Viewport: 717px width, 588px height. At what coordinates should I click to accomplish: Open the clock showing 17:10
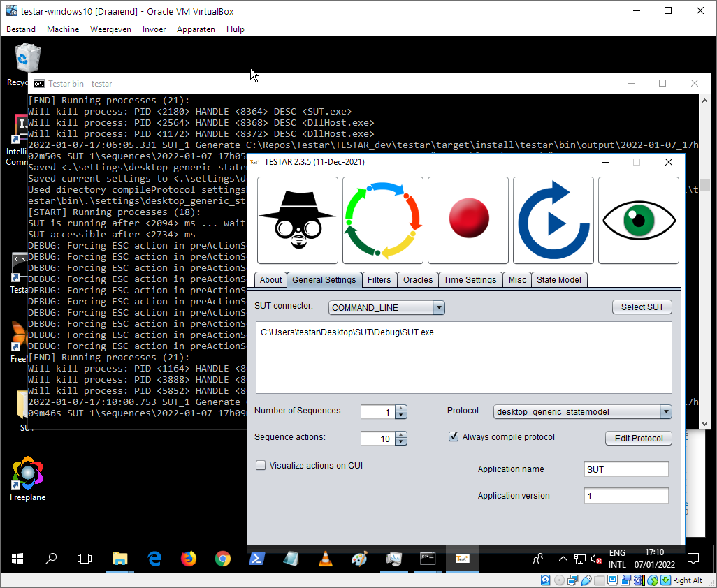(x=654, y=558)
